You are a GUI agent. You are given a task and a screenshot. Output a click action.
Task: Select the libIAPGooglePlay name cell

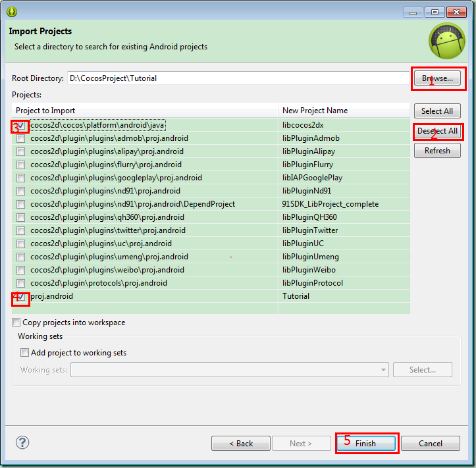click(344, 178)
